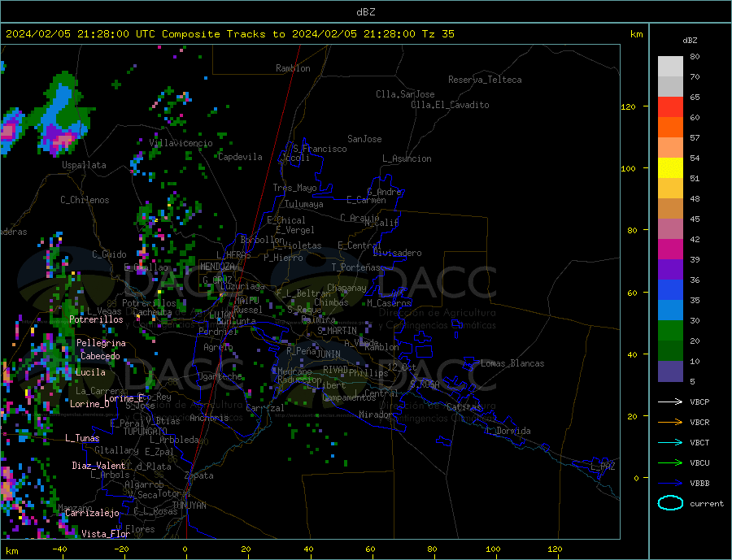Click the Carrizal map label
This screenshot has width=732, height=560.
[265, 408]
